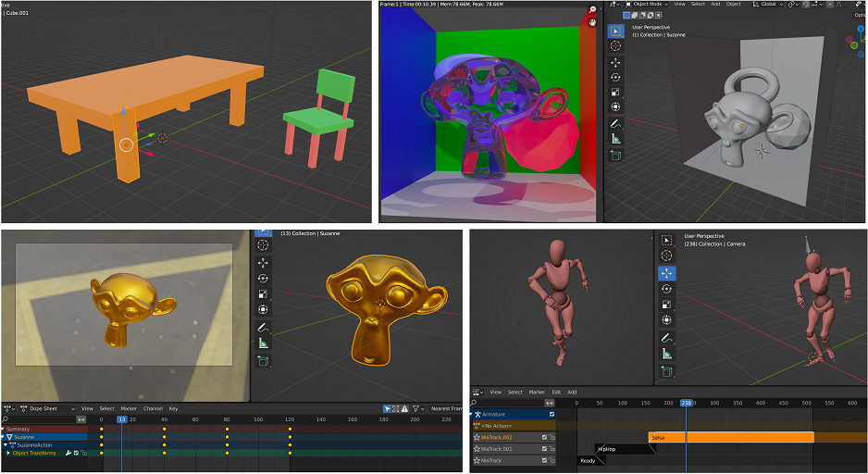This screenshot has height=474, width=868.
Task: Select the Scale tool in the gray Suzanne viewport
Action: click(615, 93)
